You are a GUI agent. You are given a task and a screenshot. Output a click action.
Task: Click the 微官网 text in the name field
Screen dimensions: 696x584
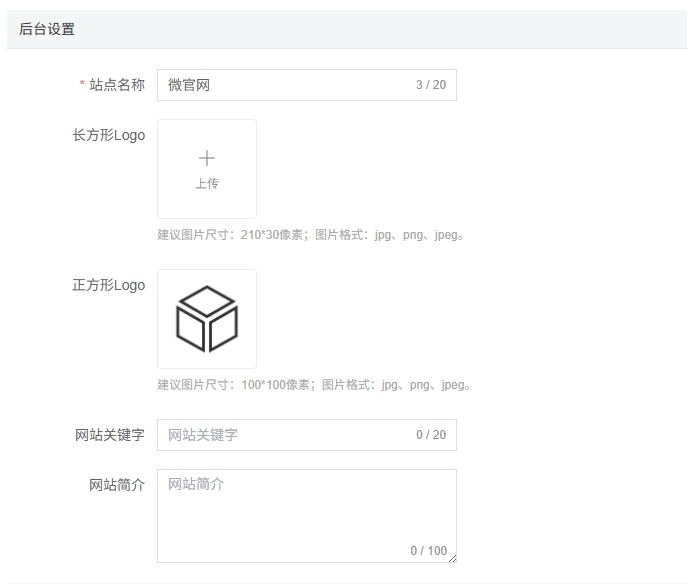tap(189, 85)
